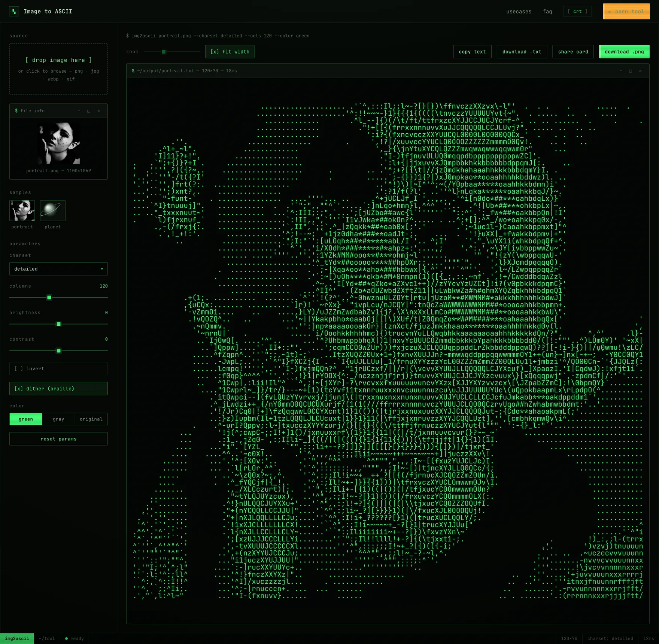Click the $ file info panel title

point(30,111)
